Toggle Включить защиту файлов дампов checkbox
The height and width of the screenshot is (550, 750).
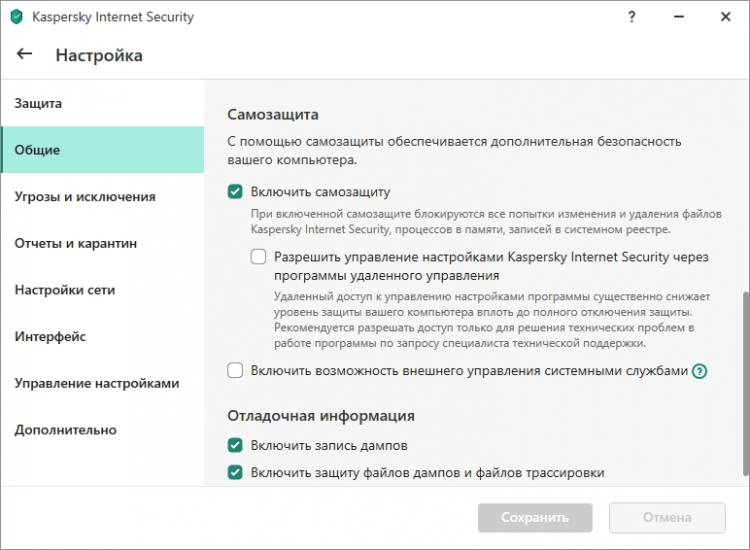(235, 472)
